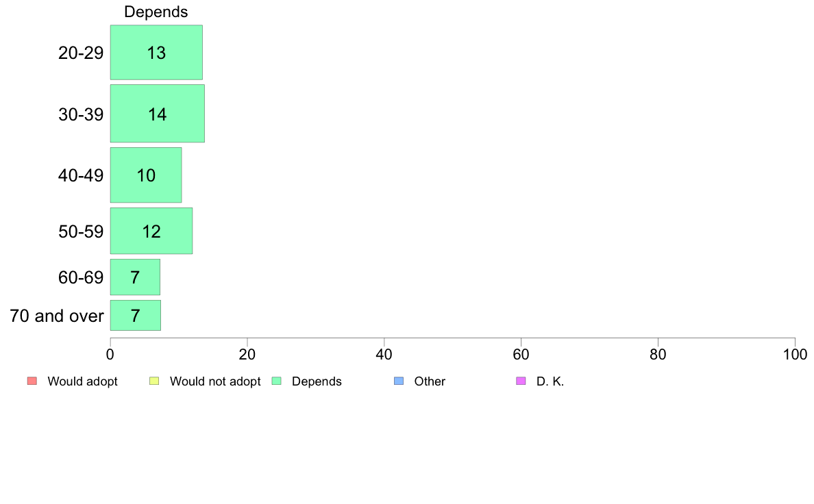
Task: Click the green Depends legend swatch
Action: [277, 381]
